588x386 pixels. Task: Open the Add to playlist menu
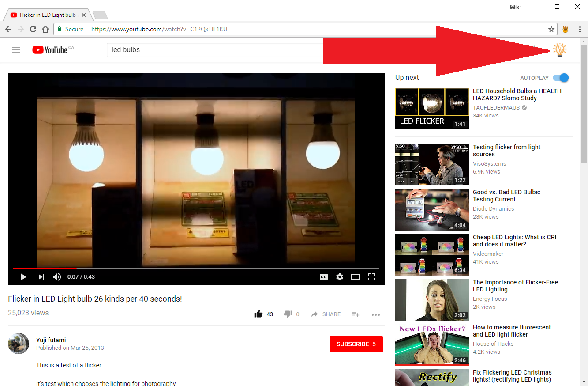point(355,314)
